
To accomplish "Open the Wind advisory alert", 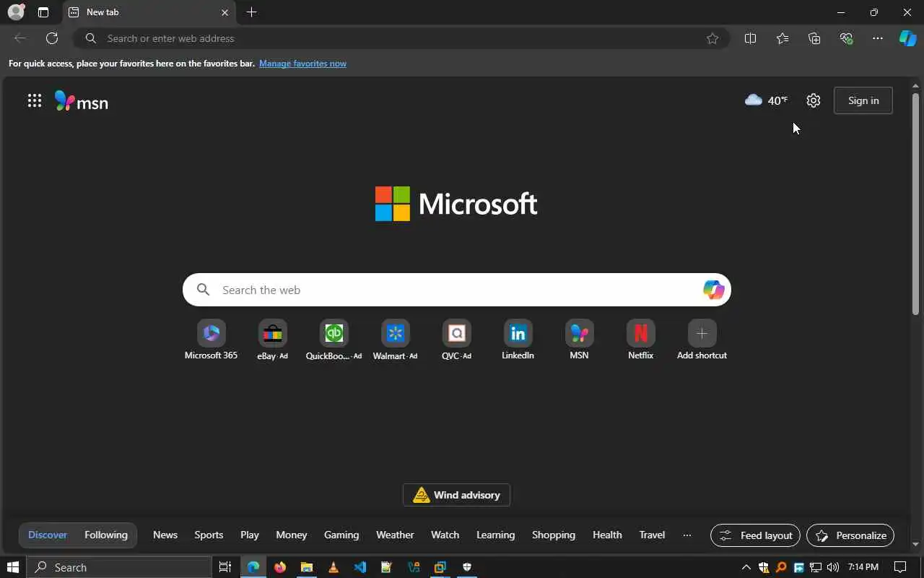I will pyautogui.click(x=456, y=495).
